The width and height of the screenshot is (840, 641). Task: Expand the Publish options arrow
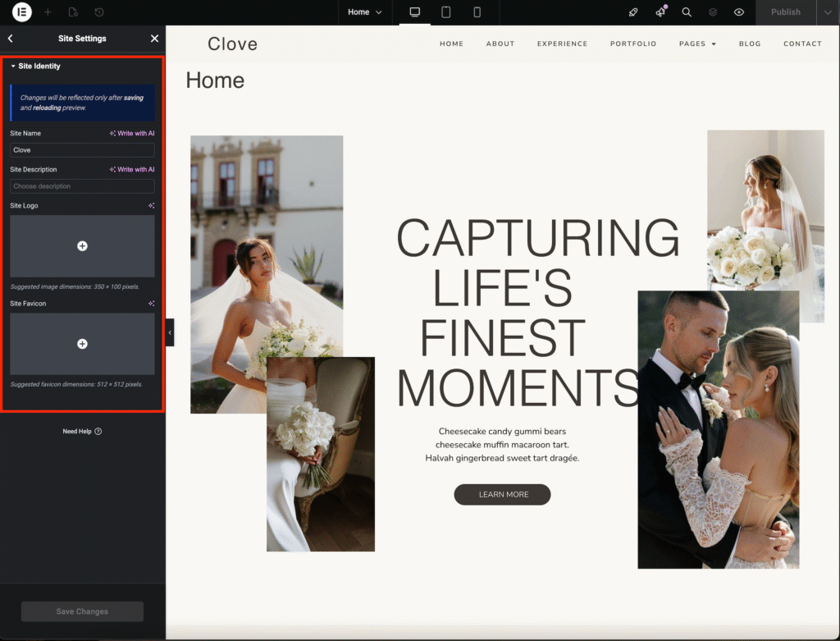827,12
